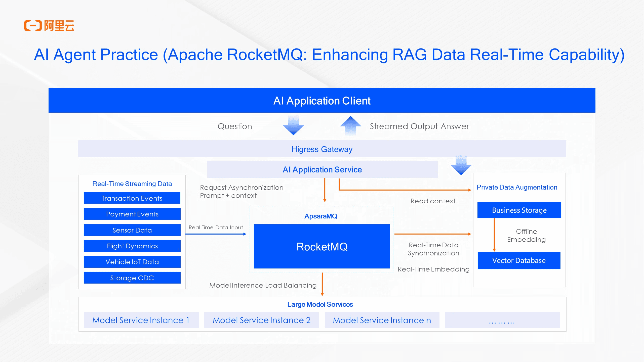Select the Storage CDC box

pos(132,278)
